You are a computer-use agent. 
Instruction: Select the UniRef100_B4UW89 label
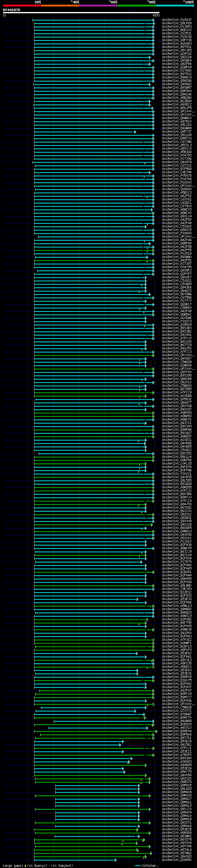click(176, 128)
